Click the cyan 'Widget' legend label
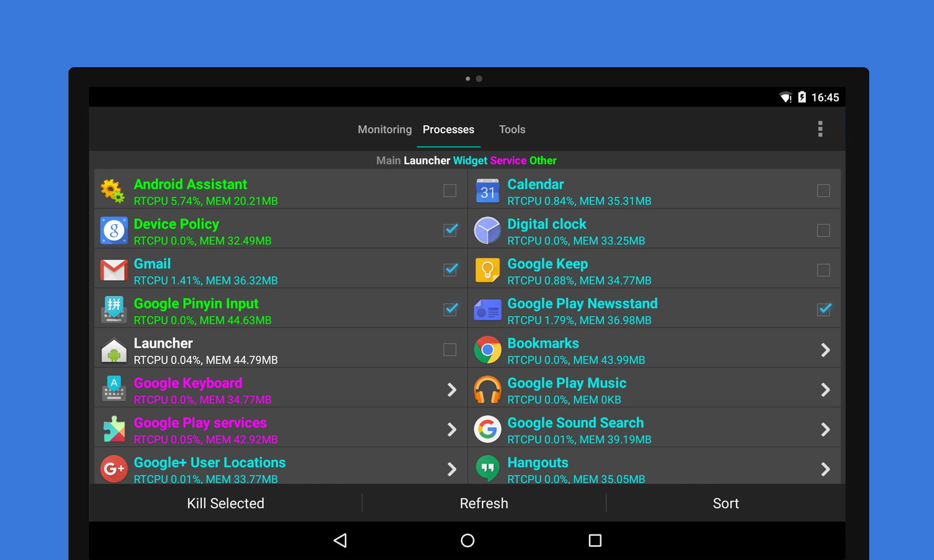Image resolution: width=934 pixels, height=560 pixels. pos(470,161)
